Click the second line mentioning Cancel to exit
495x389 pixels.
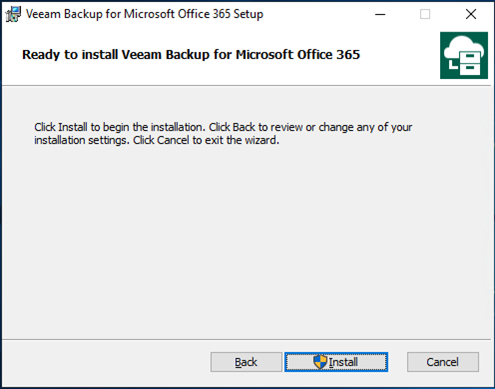coord(157,140)
